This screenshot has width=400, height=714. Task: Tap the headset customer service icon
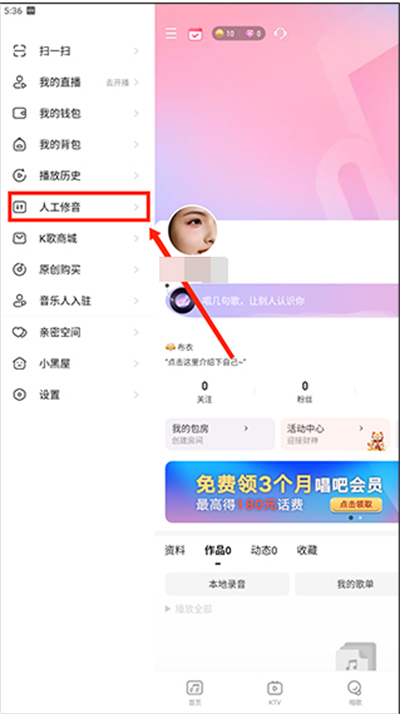point(281,34)
